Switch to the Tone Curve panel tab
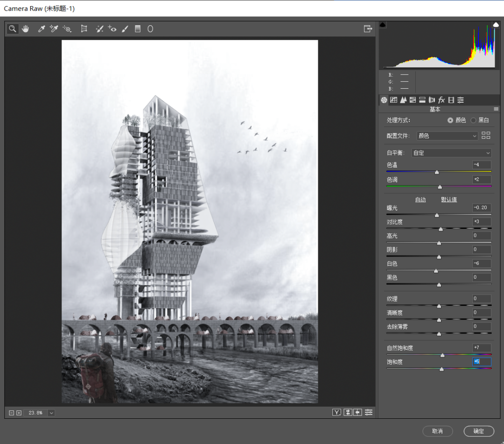Viewport: 504px width, 444px height. pyautogui.click(x=393, y=100)
